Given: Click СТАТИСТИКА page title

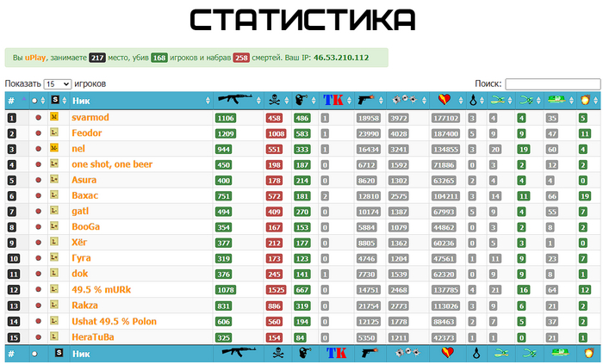Looking at the screenshot, I should pos(303,20).
